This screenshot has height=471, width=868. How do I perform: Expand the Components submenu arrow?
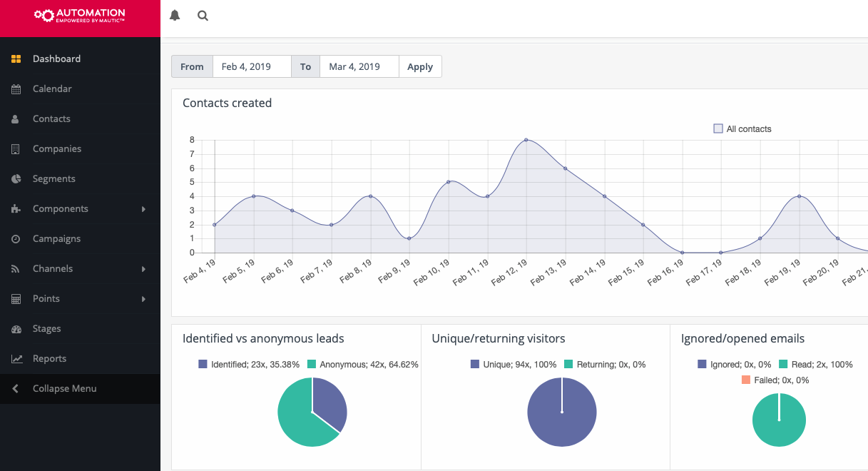[143, 209]
